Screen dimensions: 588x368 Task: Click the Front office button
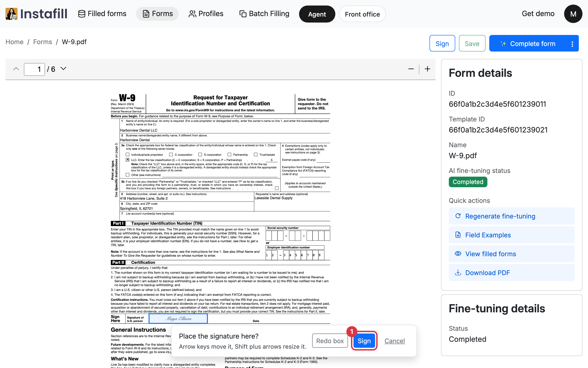(x=362, y=14)
